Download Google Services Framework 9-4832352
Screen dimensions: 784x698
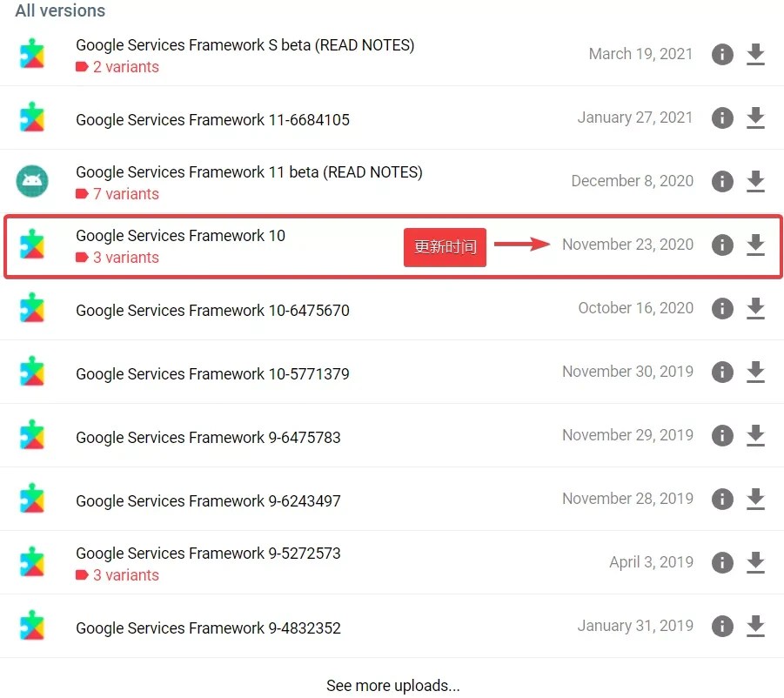click(755, 627)
